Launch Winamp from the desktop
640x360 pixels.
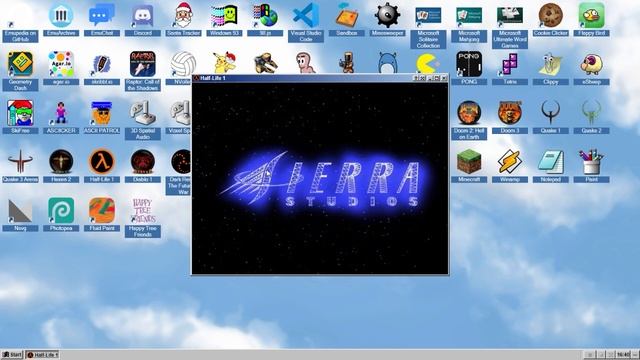click(510, 165)
